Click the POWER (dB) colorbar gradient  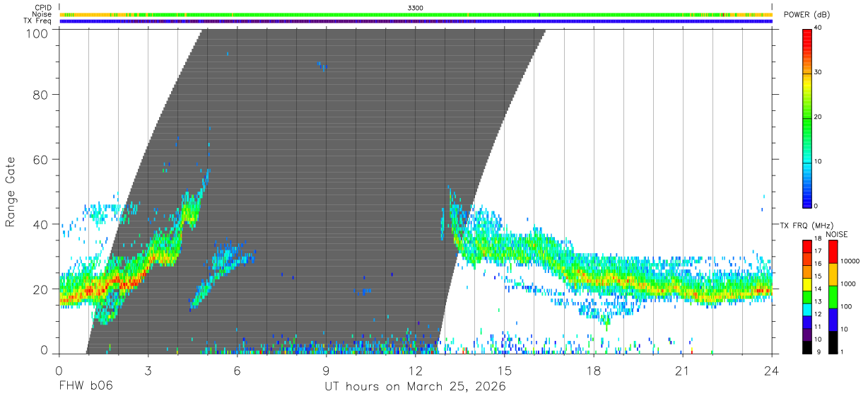click(x=807, y=117)
